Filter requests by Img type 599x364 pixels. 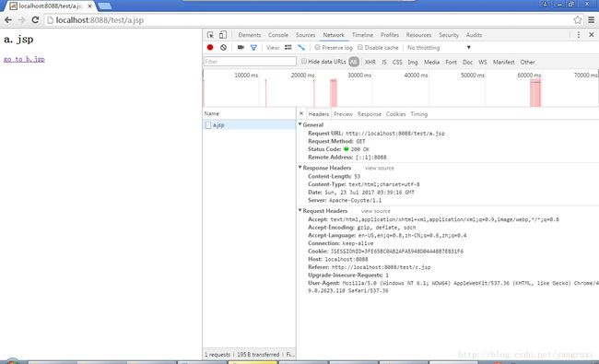coord(413,62)
